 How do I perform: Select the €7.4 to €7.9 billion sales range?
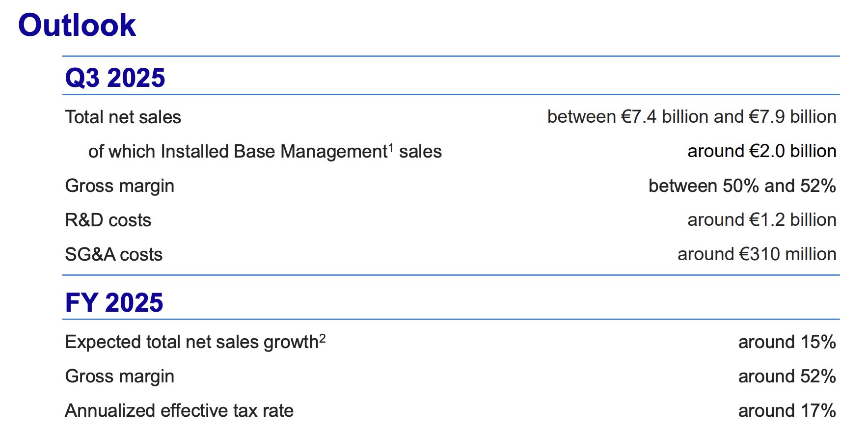point(691,117)
